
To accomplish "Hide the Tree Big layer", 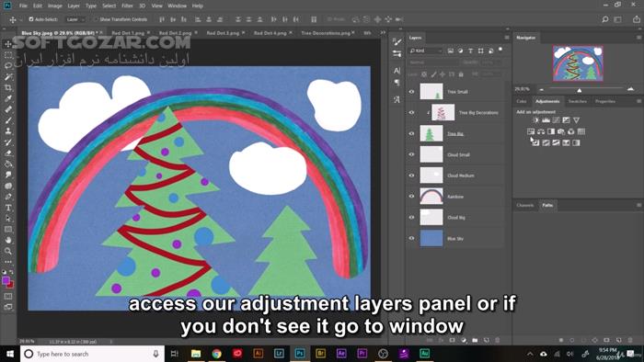I will coord(411,133).
